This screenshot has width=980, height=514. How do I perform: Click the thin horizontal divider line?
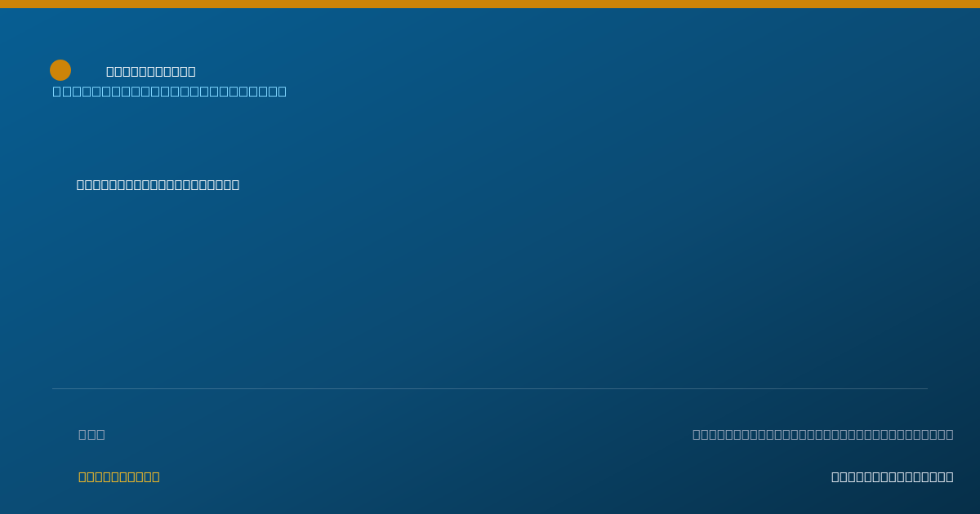(x=490, y=388)
